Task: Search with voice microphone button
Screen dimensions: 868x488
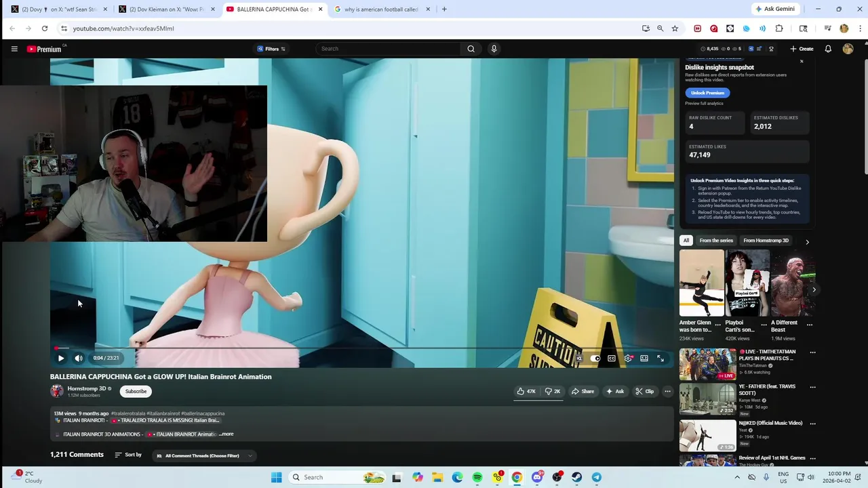Action: pos(494,49)
